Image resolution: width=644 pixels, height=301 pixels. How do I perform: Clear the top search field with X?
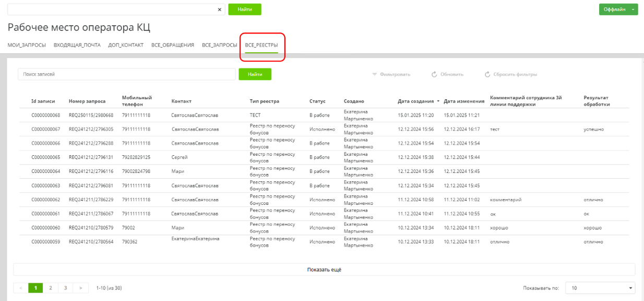219,9
